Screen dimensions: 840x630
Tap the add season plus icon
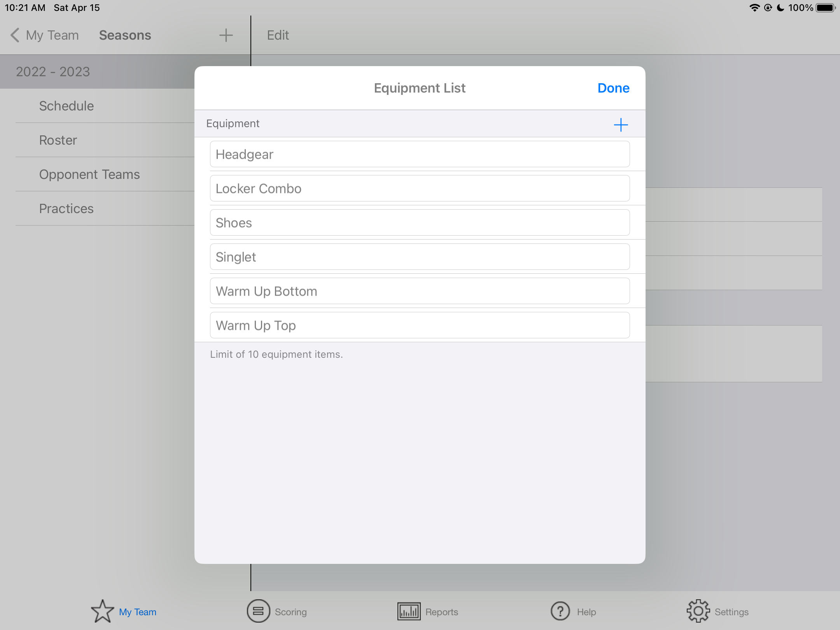click(x=226, y=35)
